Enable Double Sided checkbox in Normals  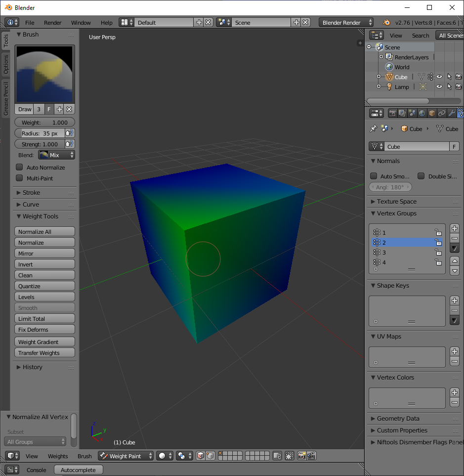[421, 176]
